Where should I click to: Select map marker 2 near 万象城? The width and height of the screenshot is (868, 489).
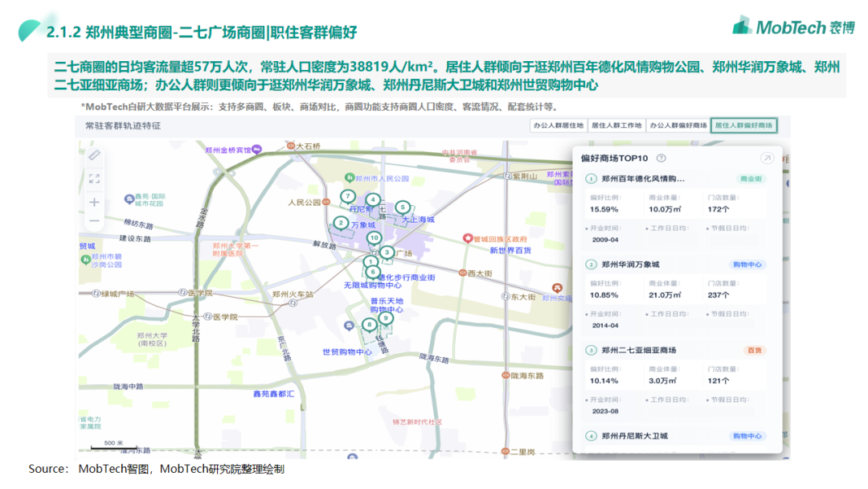(342, 223)
